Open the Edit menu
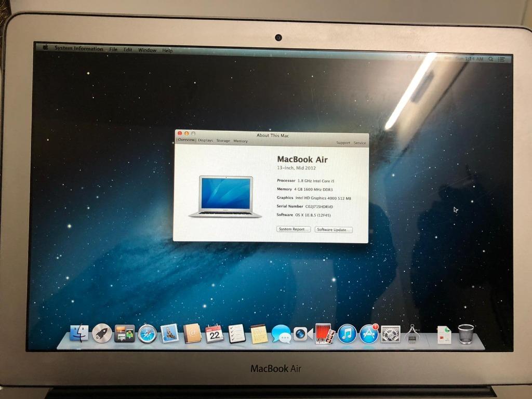The width and height of the screenshot is (532, 399). tap(128, 49)
